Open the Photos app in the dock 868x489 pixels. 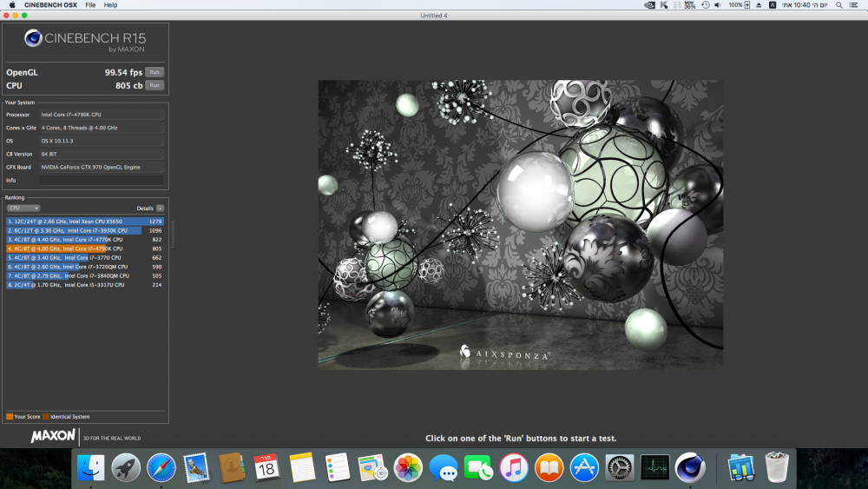pyautogui.click(x=408, y=468)
